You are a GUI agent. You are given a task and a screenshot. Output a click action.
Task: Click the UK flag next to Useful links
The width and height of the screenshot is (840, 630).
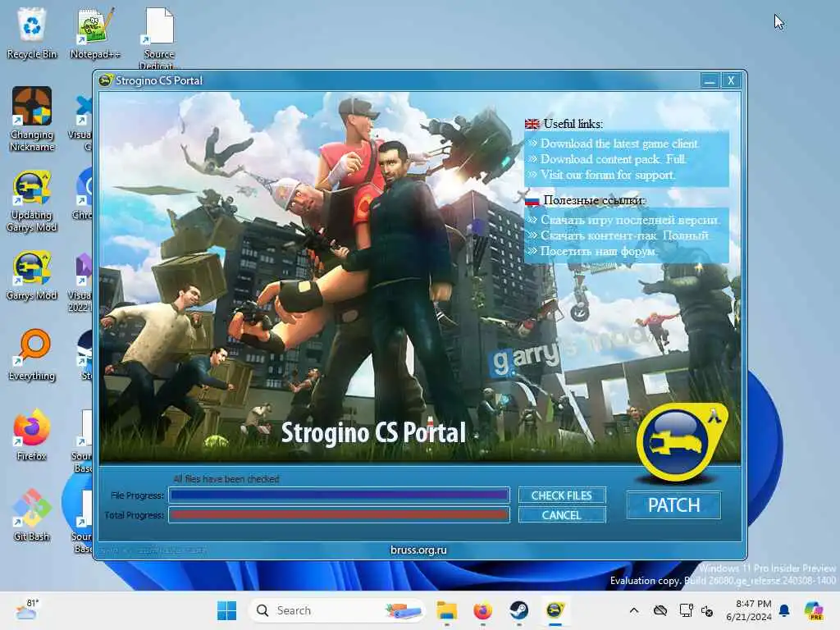pyautogui.click(x=532, y=125)
